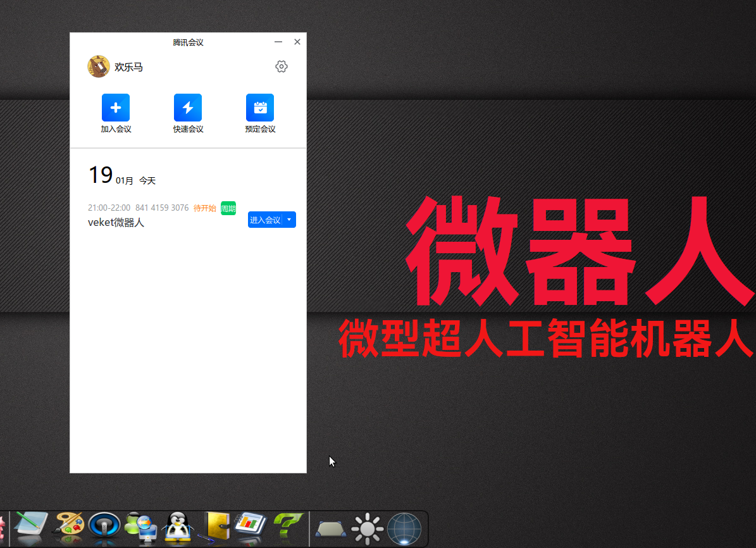The height and width of the screenshot is (548, 756).
Task: Click the green 周期 recurring tag
Action: [228, 208]
